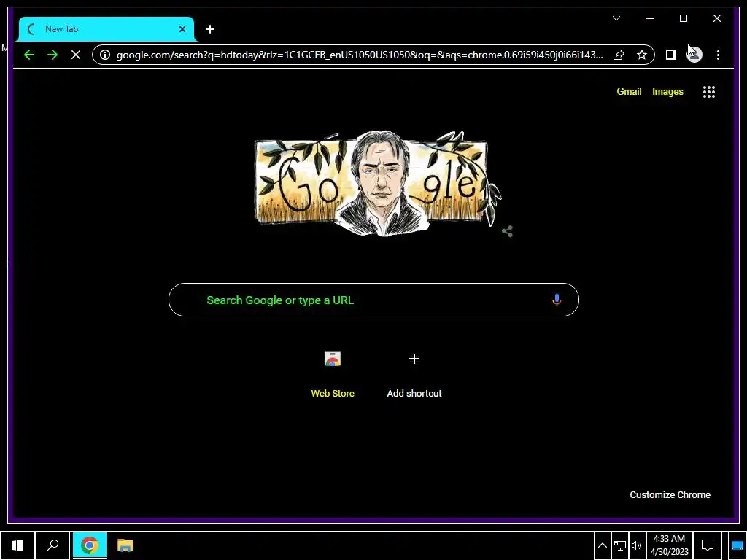Click the Web Store label
Screen dimensions: 747x560
click(333, 393)
